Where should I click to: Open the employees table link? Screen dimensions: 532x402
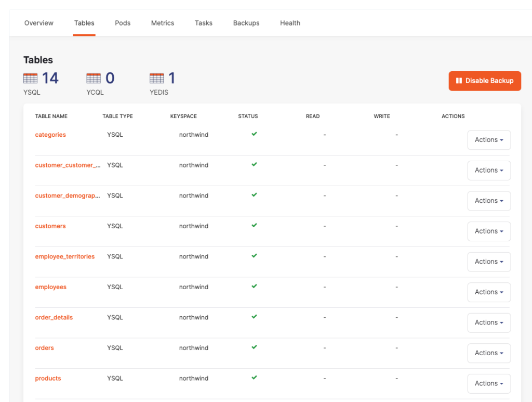(x=50, y=287)
